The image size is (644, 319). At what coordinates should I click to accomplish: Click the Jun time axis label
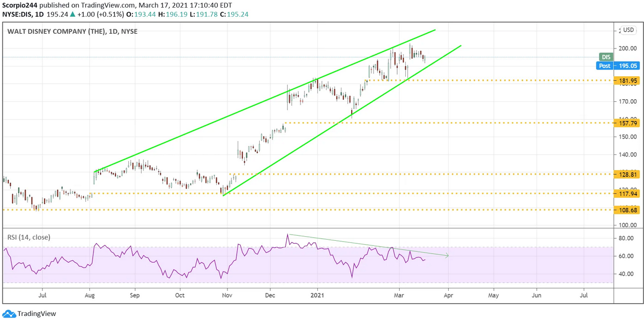click(x=537, y=295)
